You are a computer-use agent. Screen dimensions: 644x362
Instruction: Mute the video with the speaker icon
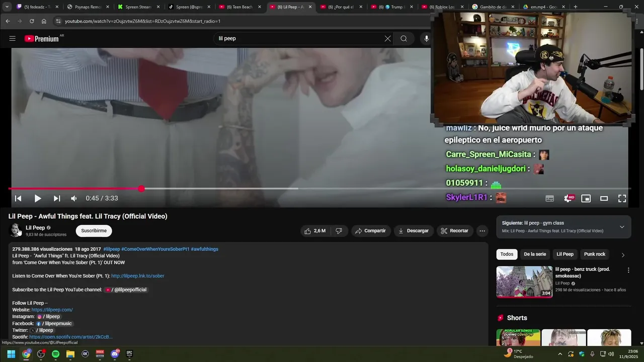tap(74, 199)
